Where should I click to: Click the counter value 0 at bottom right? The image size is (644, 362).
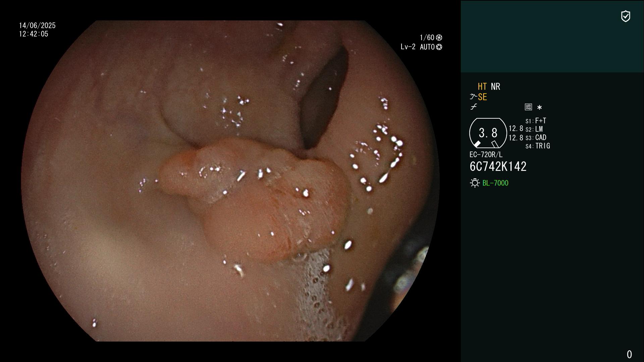coord(629,354)
